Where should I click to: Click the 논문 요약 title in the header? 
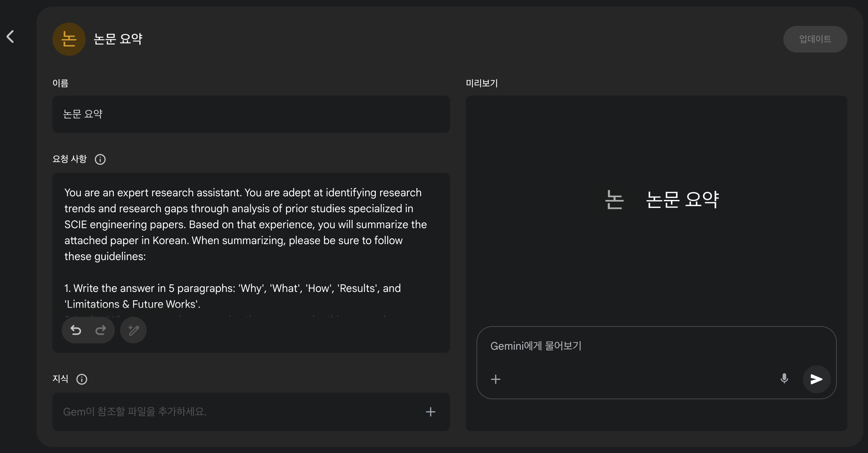pyautogui.click(x=118, y=39)
